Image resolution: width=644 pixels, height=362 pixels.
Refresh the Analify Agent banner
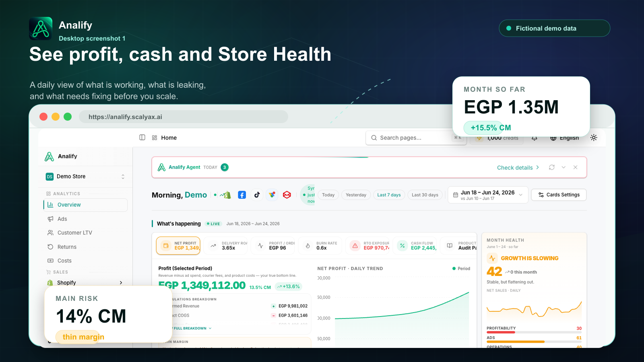point(552,167)
